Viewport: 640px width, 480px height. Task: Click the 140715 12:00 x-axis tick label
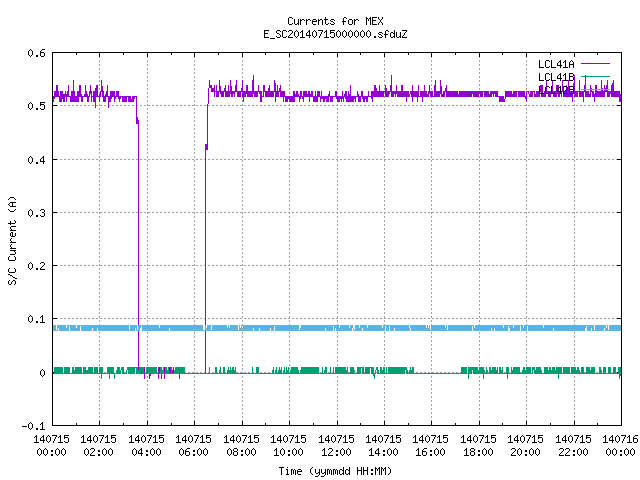(336, 446)
